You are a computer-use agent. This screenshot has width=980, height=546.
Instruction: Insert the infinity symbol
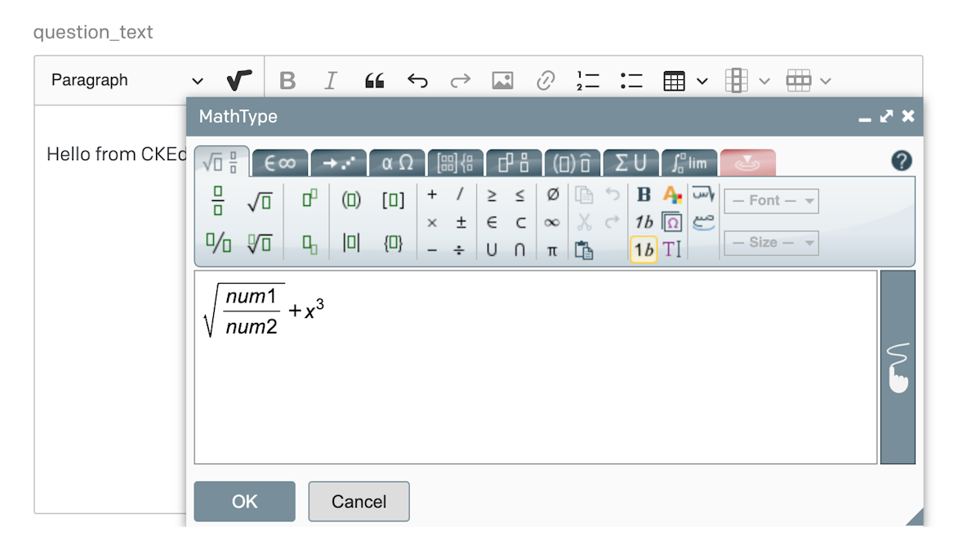click(552, 222)
